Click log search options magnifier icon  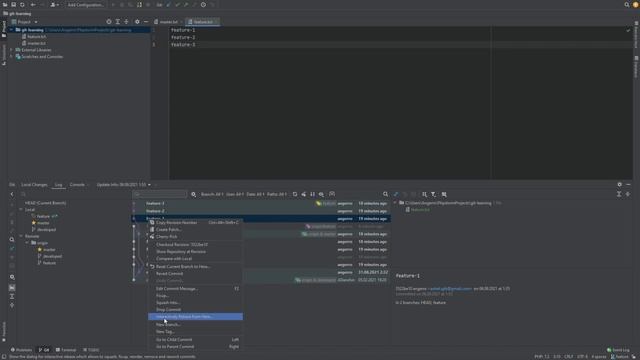(x=193, y=194)
